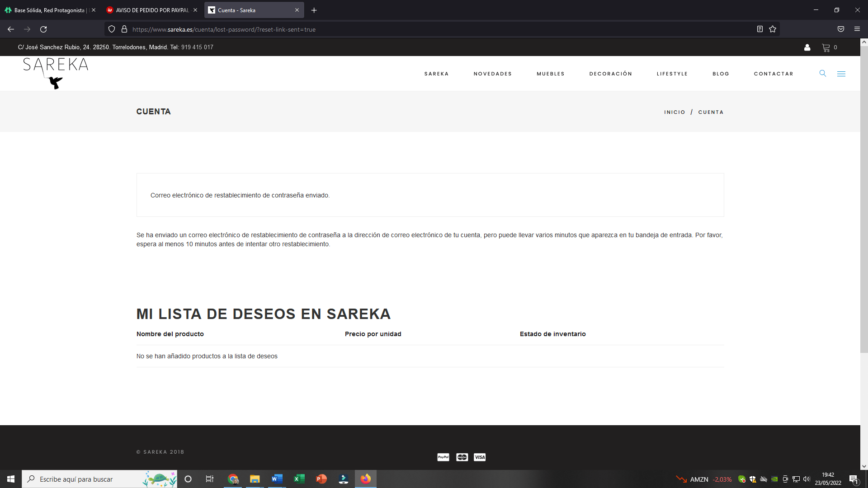Click 'Precio por unidad' column header
The image size is (868, 488).
coord(373,334)
